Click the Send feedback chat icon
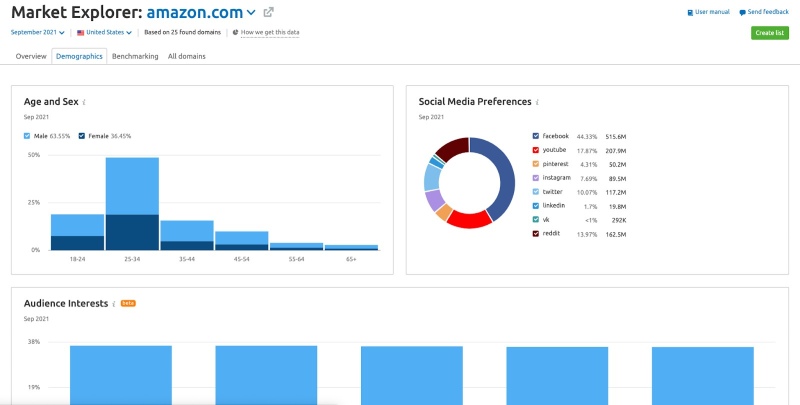The image size is (800, 405). click(742, 12)
